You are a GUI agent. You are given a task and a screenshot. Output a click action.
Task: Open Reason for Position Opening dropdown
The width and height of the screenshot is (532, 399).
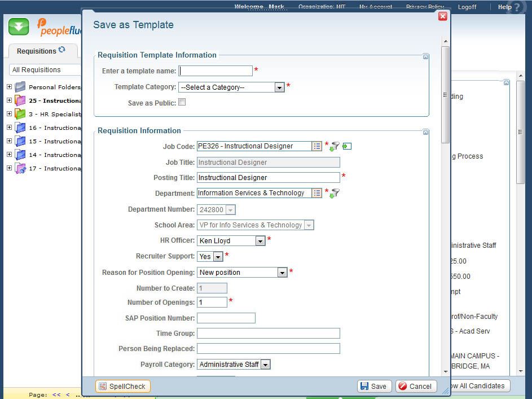click(x=282, y=273)
